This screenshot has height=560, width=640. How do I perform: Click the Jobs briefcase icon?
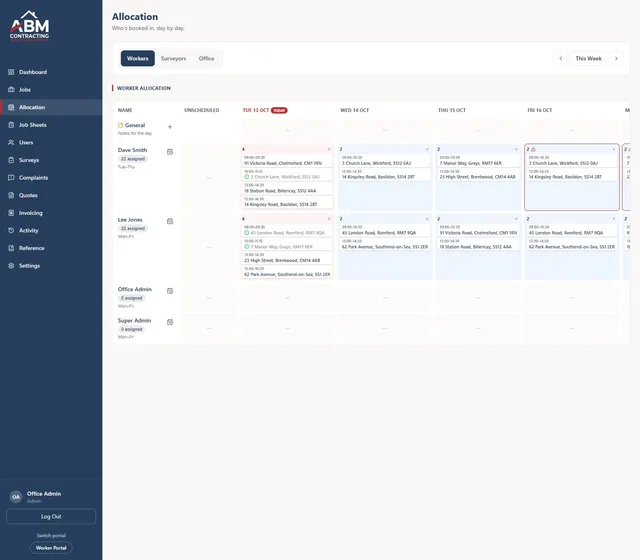point(11,89)
